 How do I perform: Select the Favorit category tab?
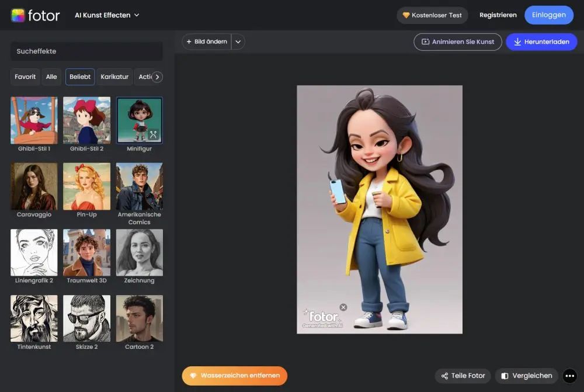click(x=25, y=77)
